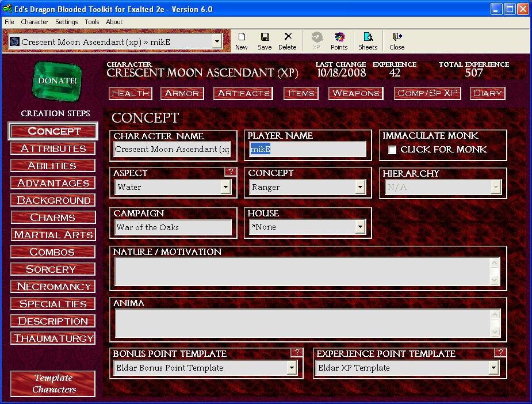Viewport: 532px width, 404px height.
Task: Switch to the Items section
Action: 301,93
